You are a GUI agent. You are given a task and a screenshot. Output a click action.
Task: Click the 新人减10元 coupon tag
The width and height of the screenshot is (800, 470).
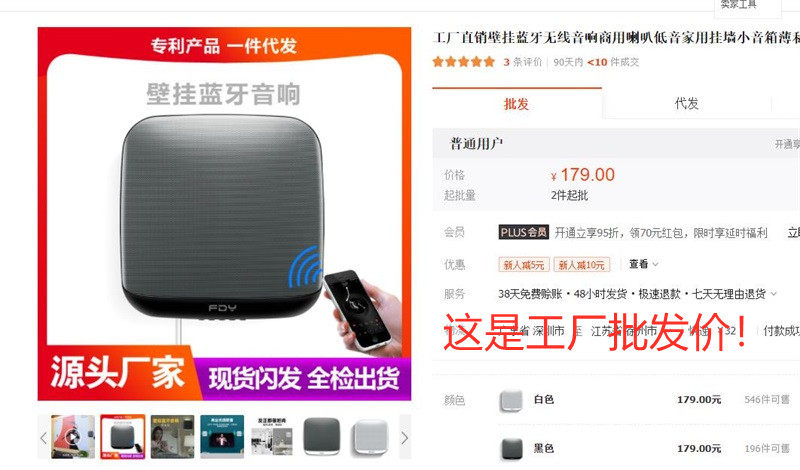click(x=582, y=265)
